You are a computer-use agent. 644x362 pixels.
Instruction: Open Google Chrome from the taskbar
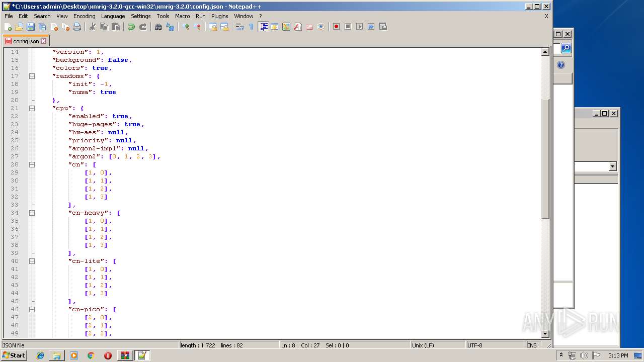(x=91, y=355)
